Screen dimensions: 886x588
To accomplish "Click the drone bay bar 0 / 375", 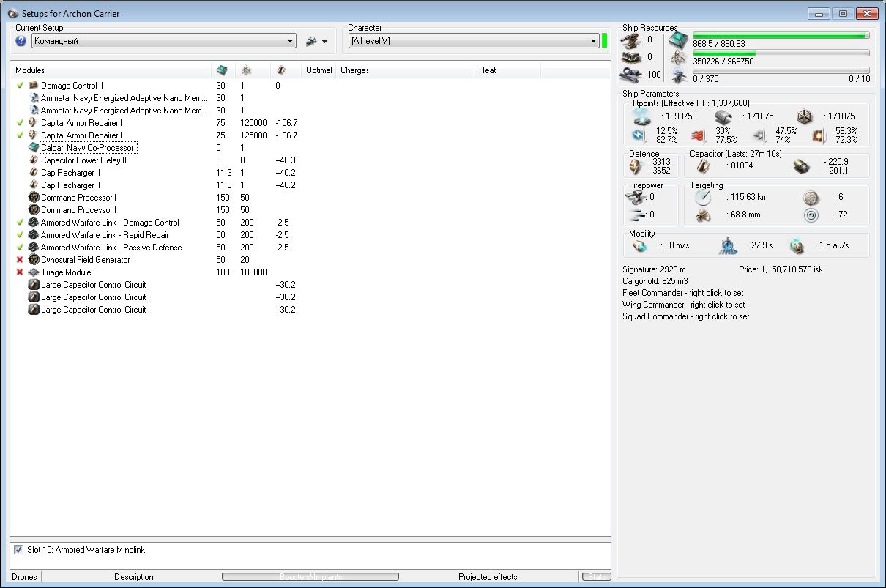I will 781,70.
